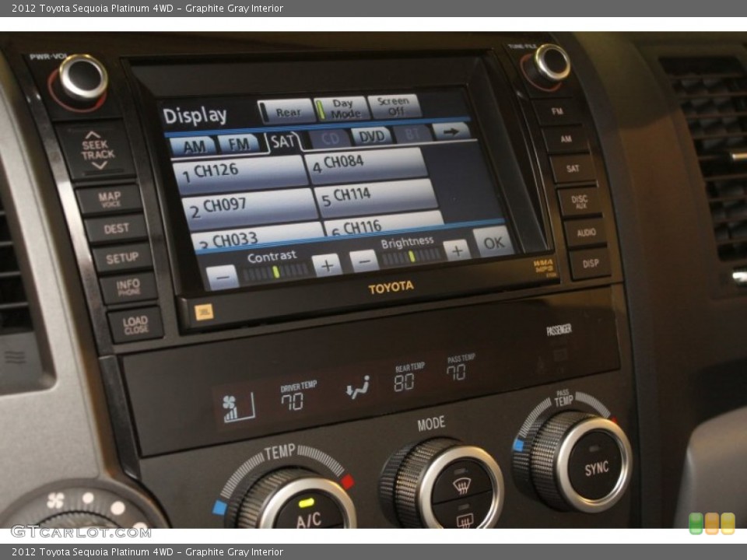Open SETUP from the left panel

point(122,258)
